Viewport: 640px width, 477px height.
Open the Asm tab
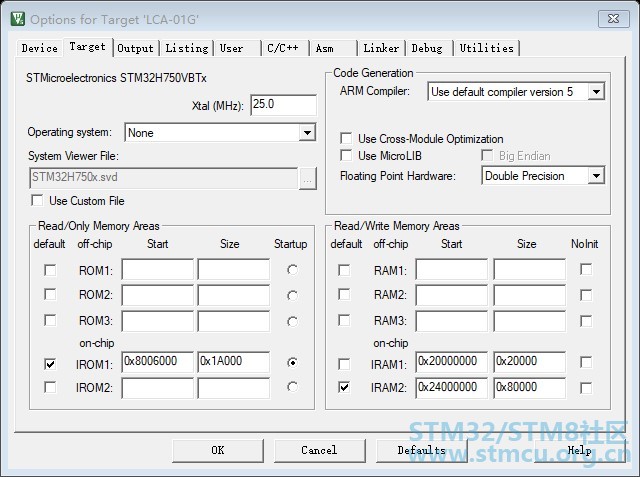point(333,48)
